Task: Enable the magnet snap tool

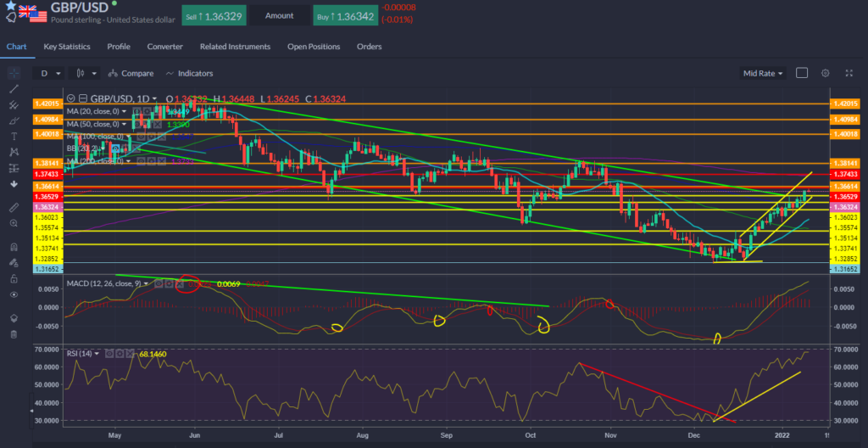Action: point(13,247)
